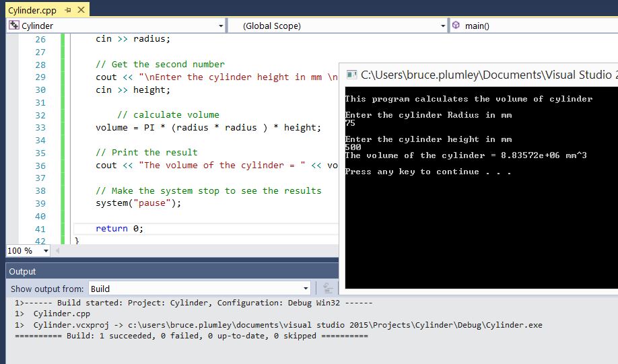Click the toolbar icon beside the Build dropdown
The image size is (618, 364).
[x=328, y=289]
